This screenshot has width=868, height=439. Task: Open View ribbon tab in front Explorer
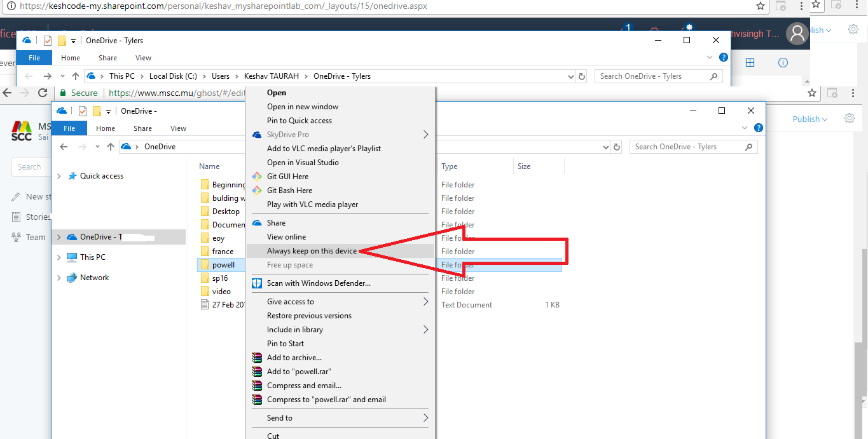click(x=178, y=128)
